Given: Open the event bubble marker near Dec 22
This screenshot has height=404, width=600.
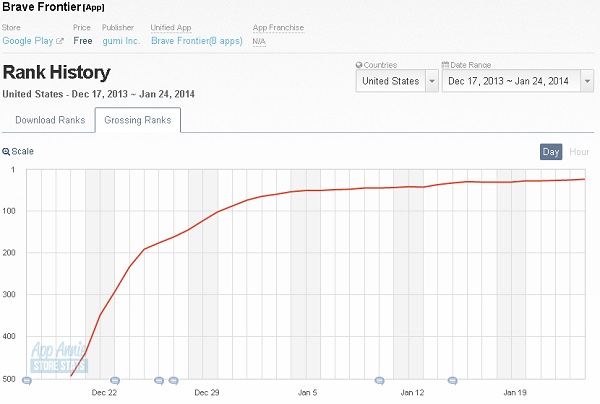Looking at the screenshot, I should tap(115, 381).
